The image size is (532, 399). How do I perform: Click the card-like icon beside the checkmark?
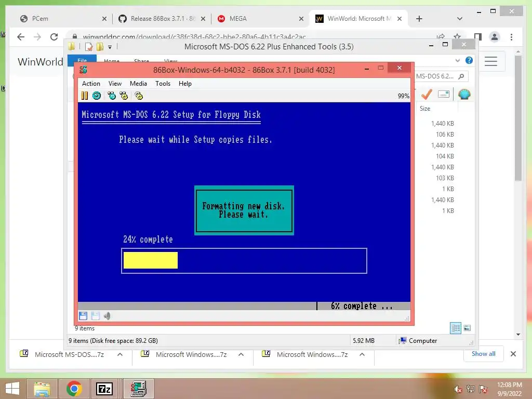pyautogui.click(x=444, y=94)
